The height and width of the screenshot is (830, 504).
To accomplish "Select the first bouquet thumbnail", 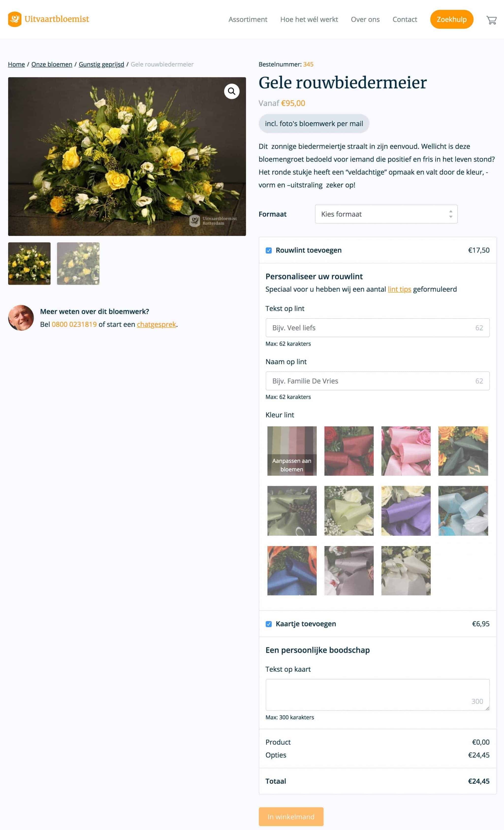I will pos(29,264).
